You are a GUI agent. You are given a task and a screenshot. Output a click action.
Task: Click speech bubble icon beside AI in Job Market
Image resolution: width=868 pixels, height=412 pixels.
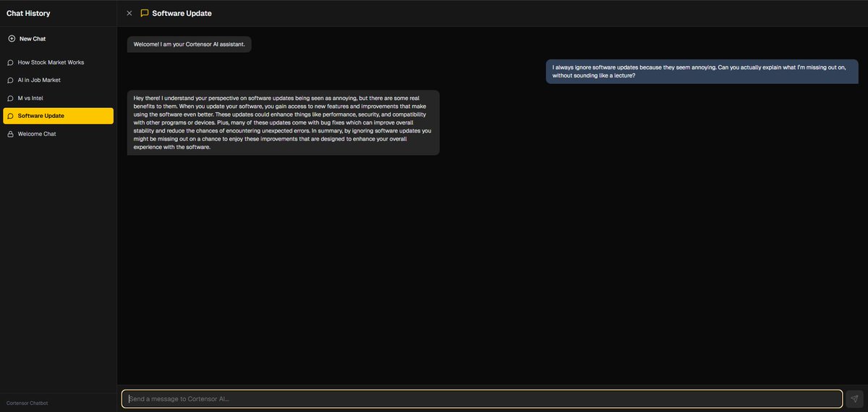click(10, 80)
